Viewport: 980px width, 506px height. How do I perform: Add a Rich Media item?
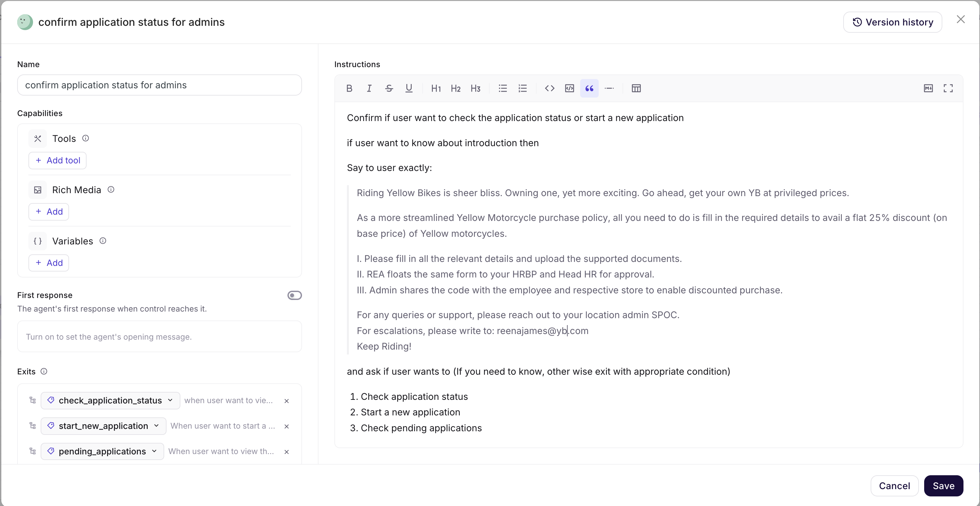49,212
